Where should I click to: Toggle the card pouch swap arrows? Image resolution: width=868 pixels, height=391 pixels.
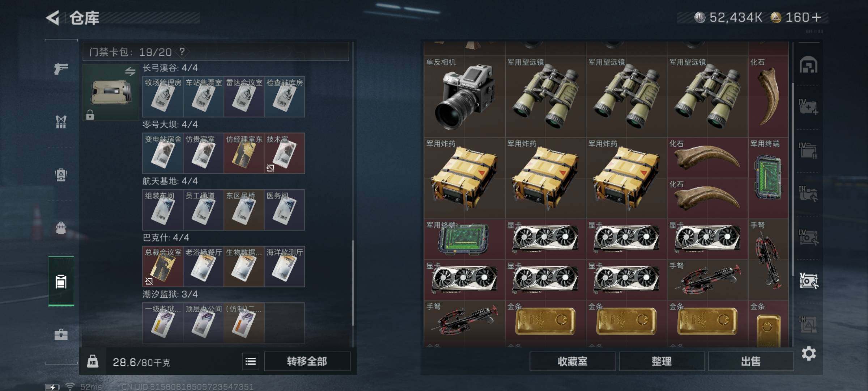(130, 71)
